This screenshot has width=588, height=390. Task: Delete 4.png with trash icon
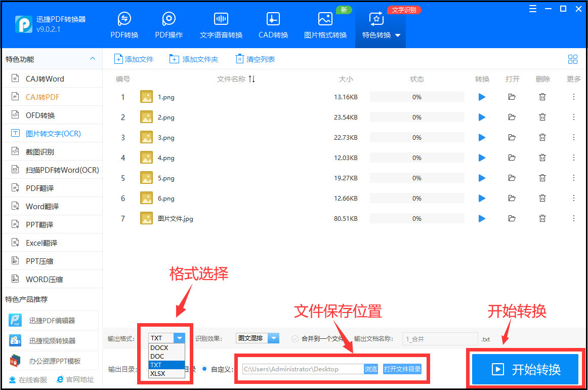tap(542, 158)
